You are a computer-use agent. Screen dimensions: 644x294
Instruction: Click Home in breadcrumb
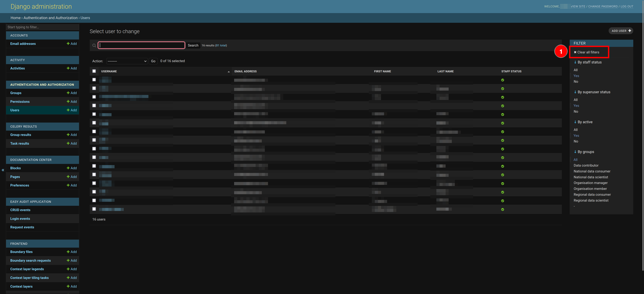[x=15, y=18]
